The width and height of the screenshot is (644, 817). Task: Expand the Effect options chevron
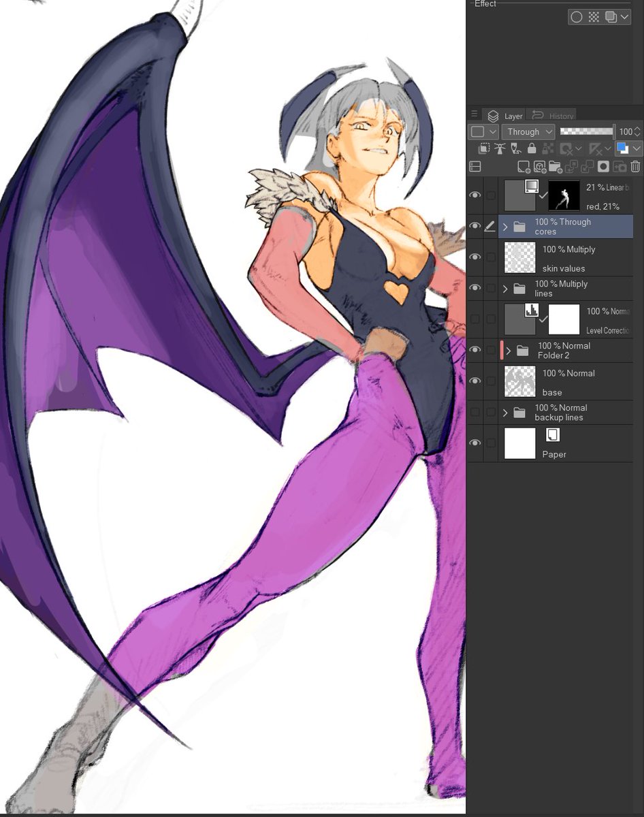(624, 17)
